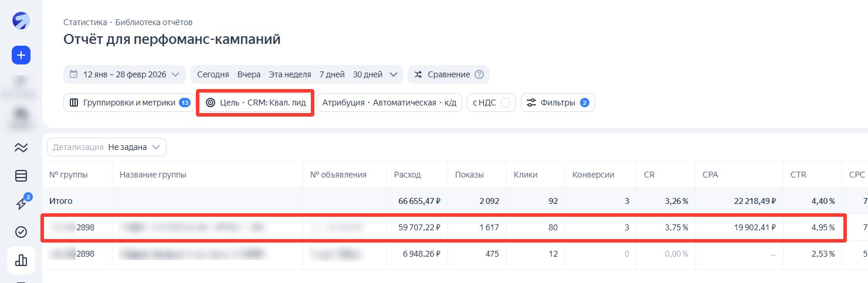Toggle the с НДС checkbox
The image size is (868, 283).
[x=505, y=103]
